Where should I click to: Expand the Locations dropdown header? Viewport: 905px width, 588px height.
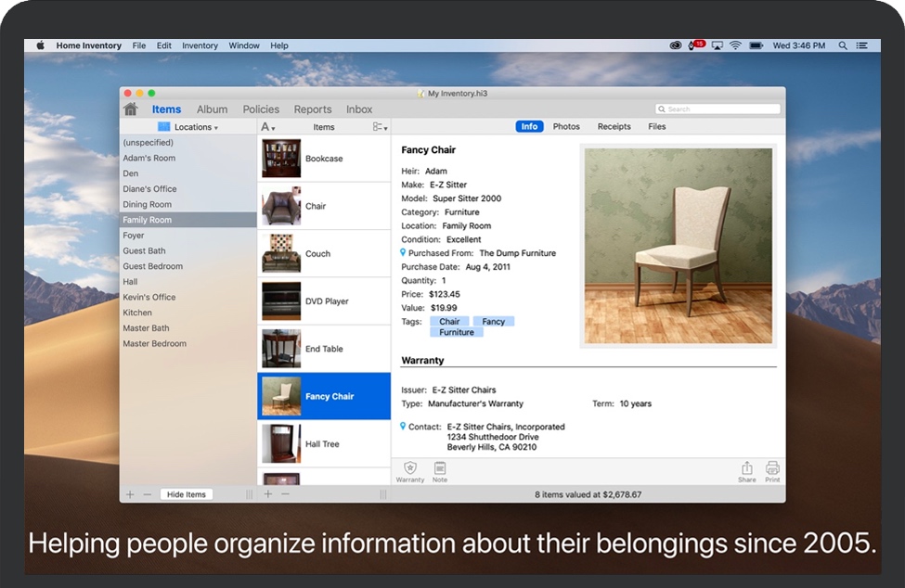(196, 127)
